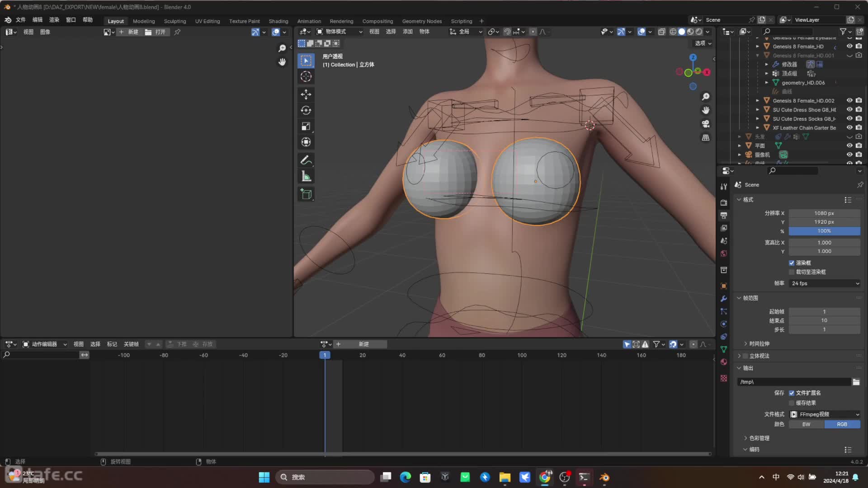Viewport: 868px width, 488px height.
Task: Switch perspective/orthographic with grid icon
Action: (x=705, y=137)
